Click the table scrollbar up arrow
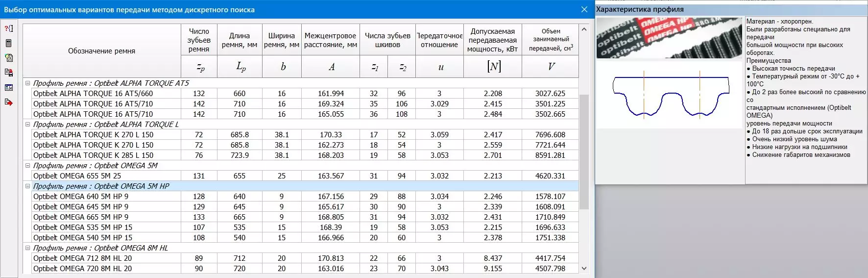The image size is (868, 278). (x=584, y=29)
